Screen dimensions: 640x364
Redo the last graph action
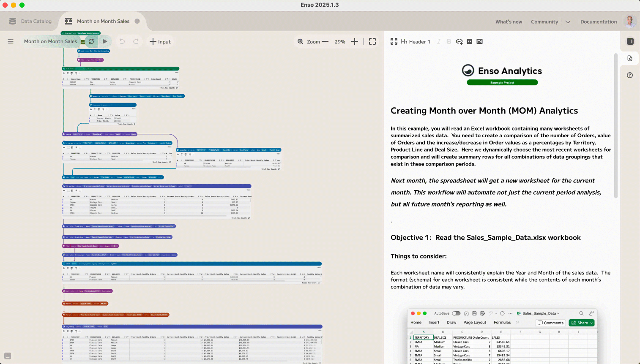pos(136,41)
